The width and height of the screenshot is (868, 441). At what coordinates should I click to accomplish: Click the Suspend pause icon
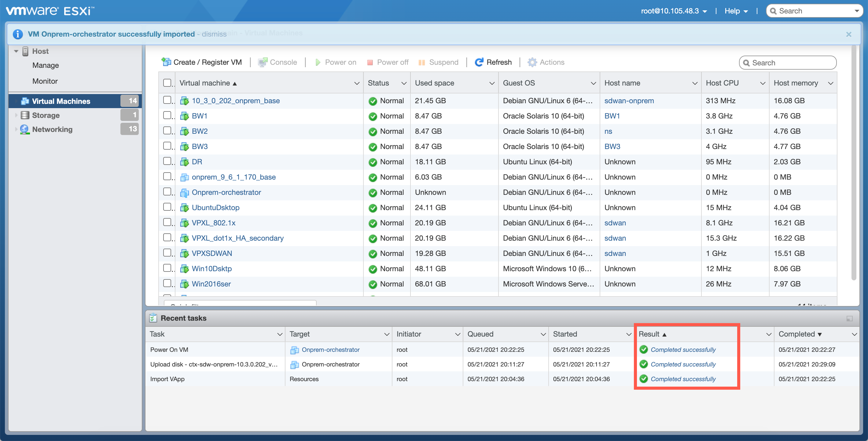tap(421, 62)
